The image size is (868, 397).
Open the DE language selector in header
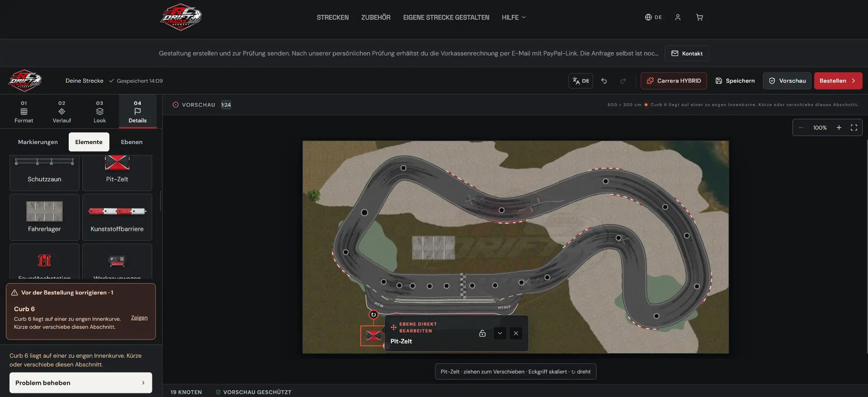653,17
